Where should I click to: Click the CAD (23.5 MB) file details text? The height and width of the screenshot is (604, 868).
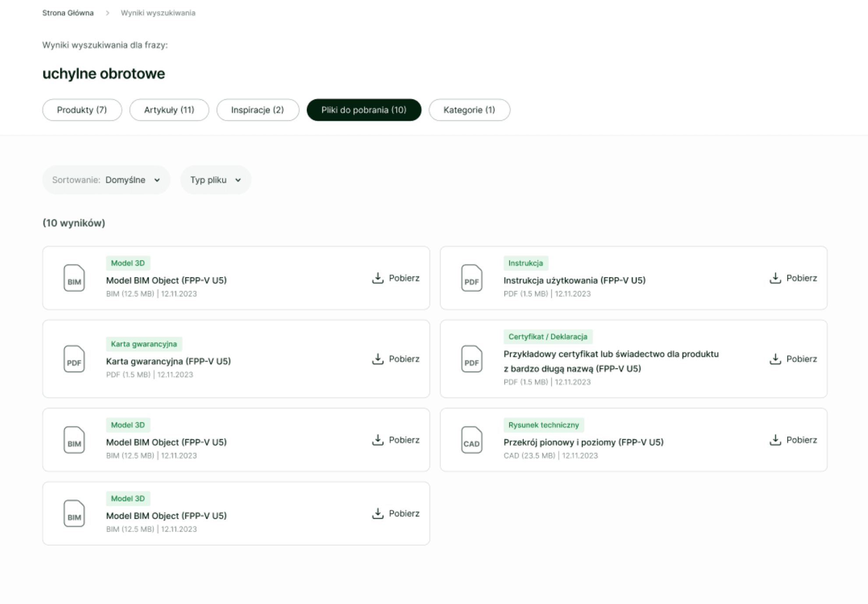[x=550, y=456]
